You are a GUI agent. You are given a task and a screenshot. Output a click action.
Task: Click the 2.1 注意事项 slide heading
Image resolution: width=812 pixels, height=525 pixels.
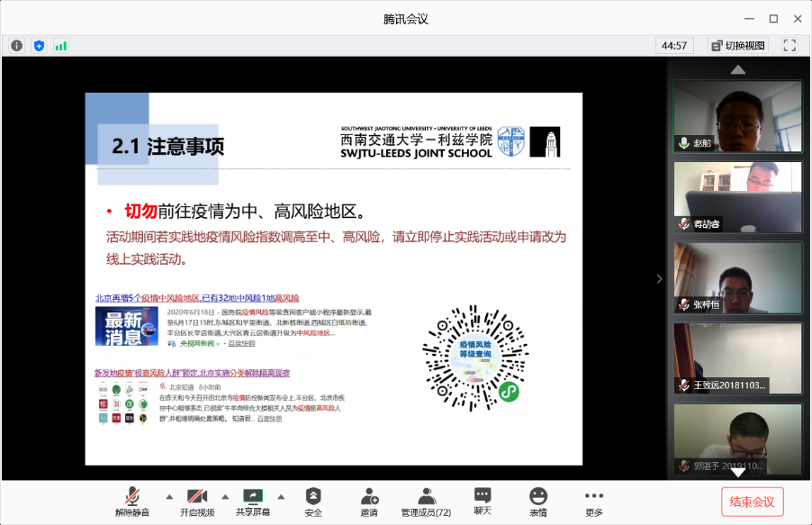168,146
